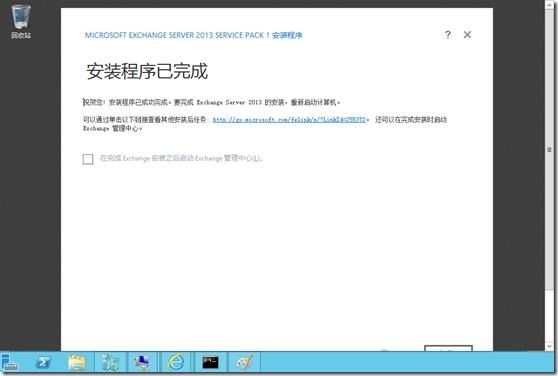Open File Explorer from the taskbar
The image size is (558, 376).
click(77, 362)
